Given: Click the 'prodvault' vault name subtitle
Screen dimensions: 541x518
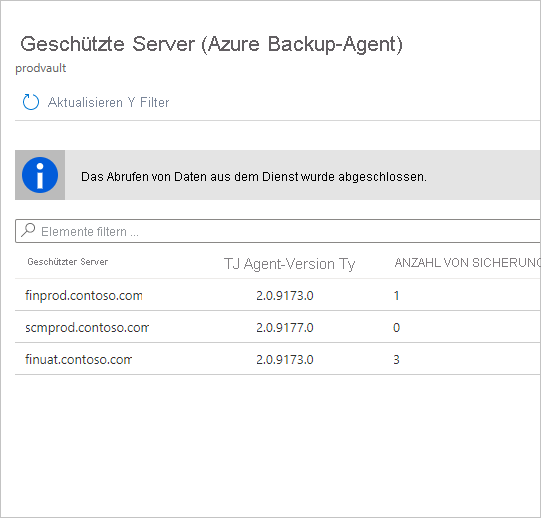Looking at the screenshot, I should coord(41,68).
